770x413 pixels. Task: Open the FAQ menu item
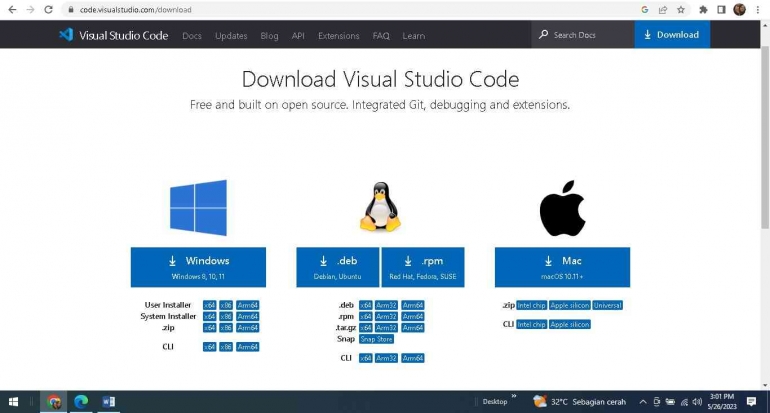pyautogui.click(x=381, y=36)
